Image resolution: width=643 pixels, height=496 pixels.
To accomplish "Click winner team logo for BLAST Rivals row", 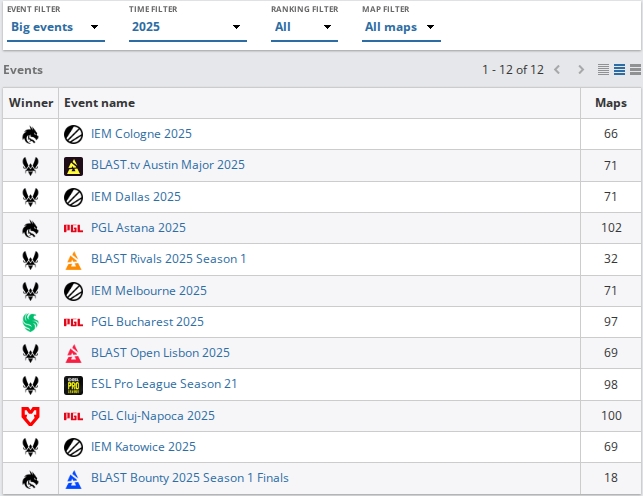I will pyautogui.click(x=30, y=260).
